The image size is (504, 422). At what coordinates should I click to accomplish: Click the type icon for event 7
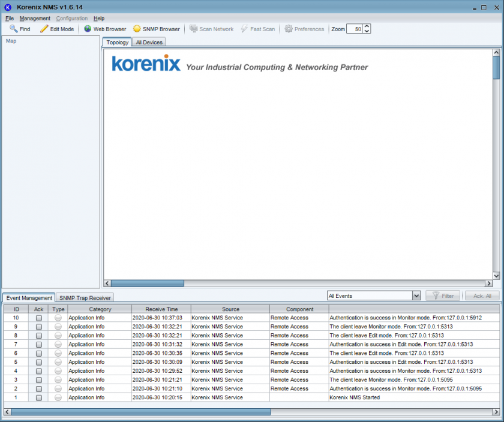58,344
